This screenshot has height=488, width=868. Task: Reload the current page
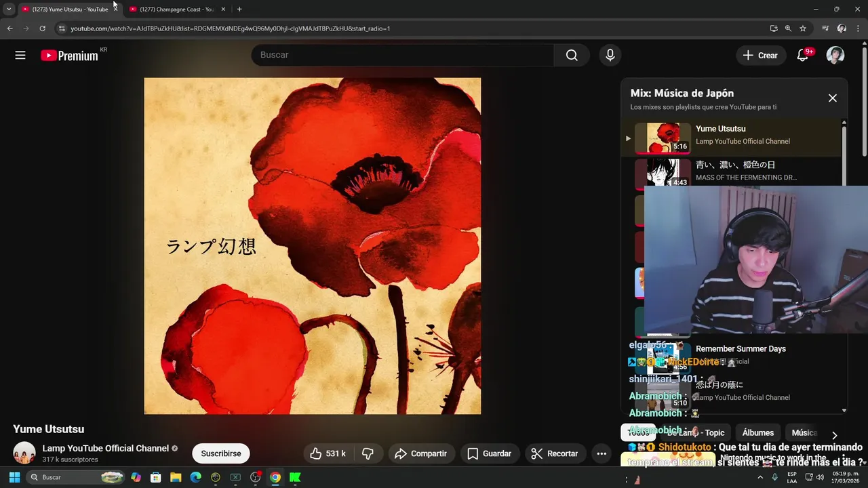coord(42,28)
